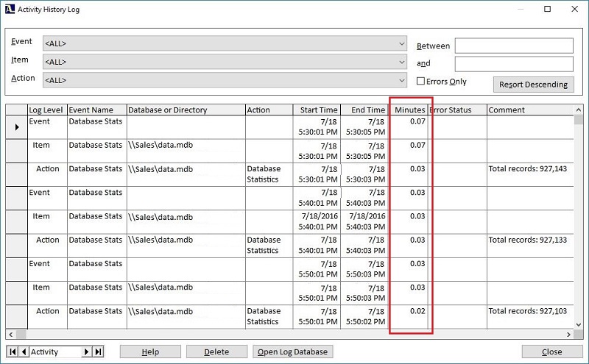Image resolution: width=589 pixels, height=364 pixels.
Task: Jump to last record in navigator
Action: click(x=98, y=352)
